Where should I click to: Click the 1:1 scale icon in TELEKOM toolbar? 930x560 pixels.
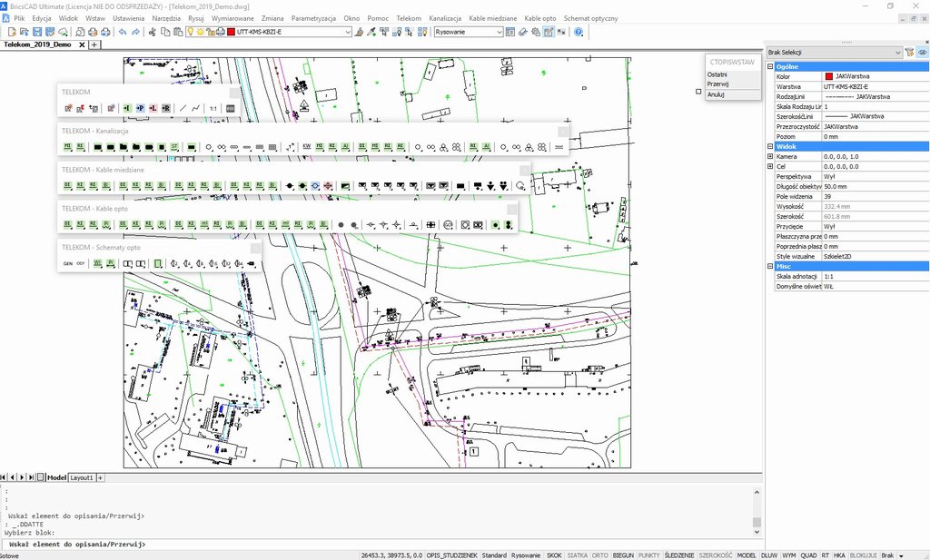pyautogui.click(x=213, y=108)
